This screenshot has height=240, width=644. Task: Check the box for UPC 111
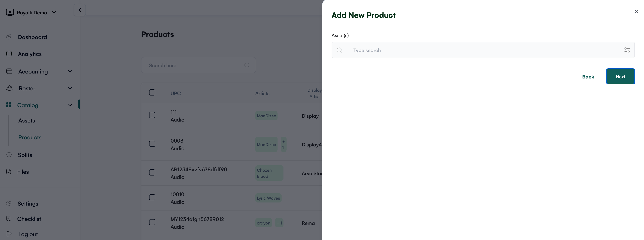pos(152,115)
